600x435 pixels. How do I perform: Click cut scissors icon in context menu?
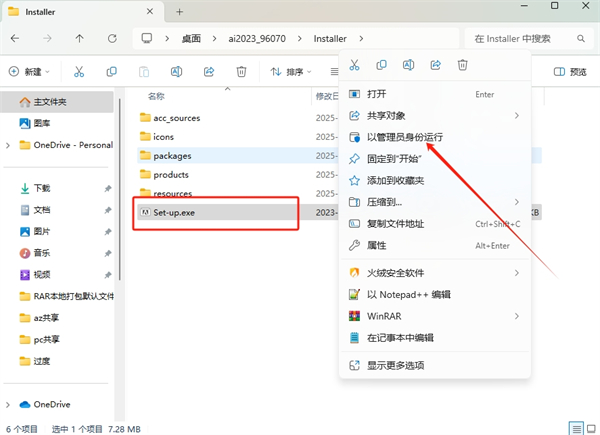tap(354, 65)
